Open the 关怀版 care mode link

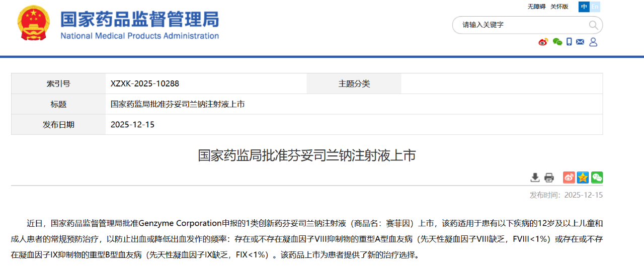coord(559,7)
